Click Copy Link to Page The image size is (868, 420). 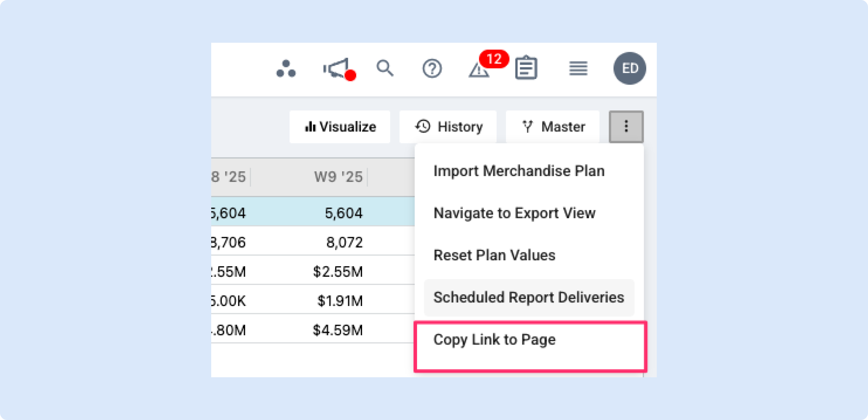[x=494, y=340]
